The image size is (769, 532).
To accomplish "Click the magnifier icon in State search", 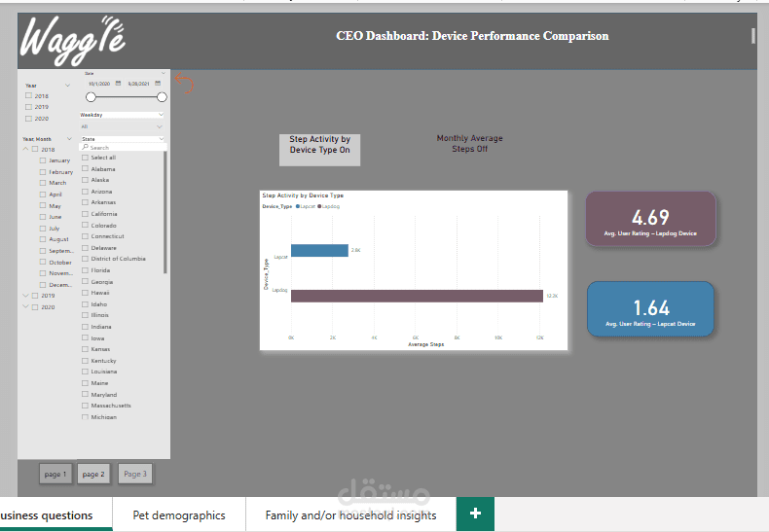I will (x=85, y=147).
